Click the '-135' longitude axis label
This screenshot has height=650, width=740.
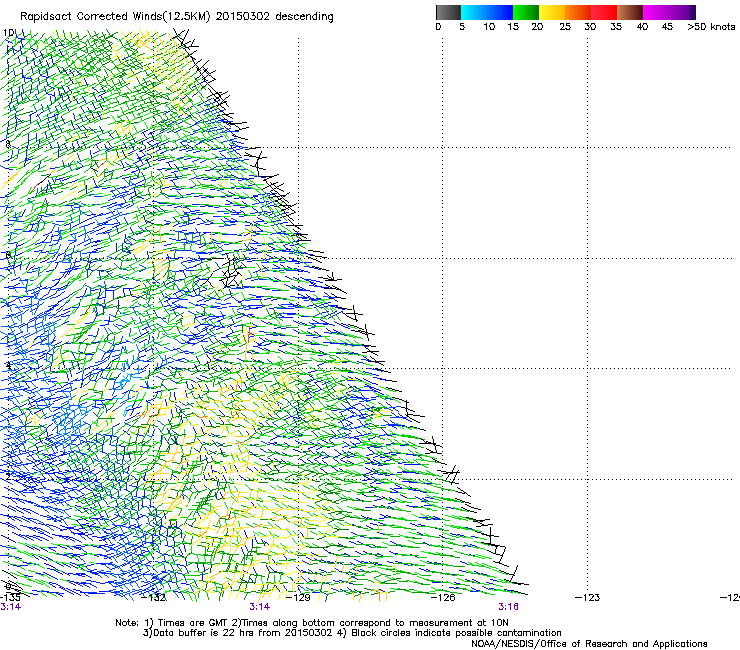click(10, 598)
